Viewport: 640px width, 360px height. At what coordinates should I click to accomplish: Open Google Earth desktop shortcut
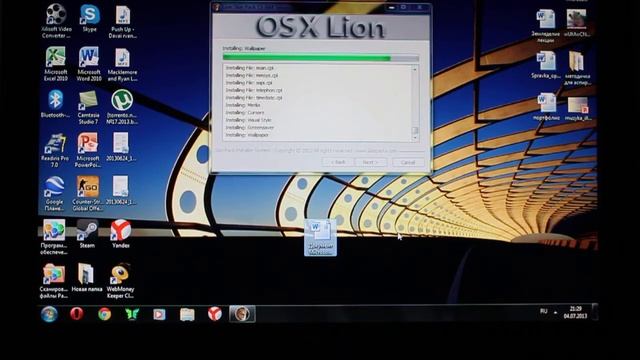[54, 194]
